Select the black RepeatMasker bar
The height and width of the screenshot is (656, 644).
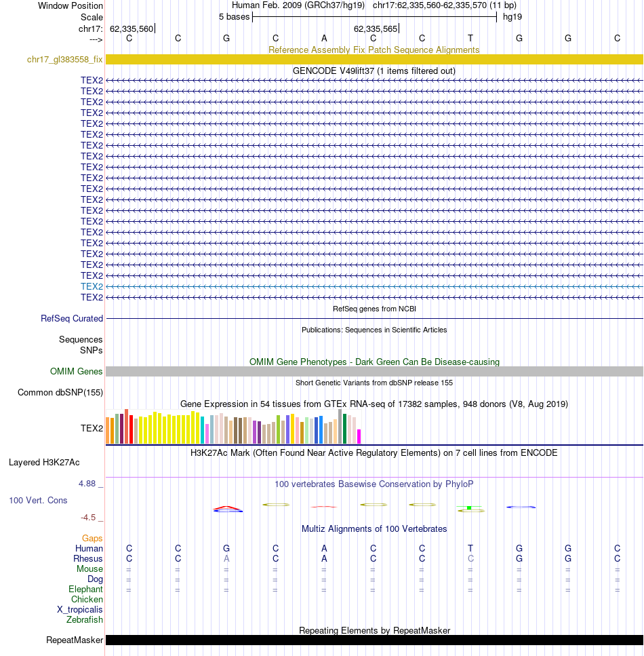pyautogui.click(x=374, y=640)
